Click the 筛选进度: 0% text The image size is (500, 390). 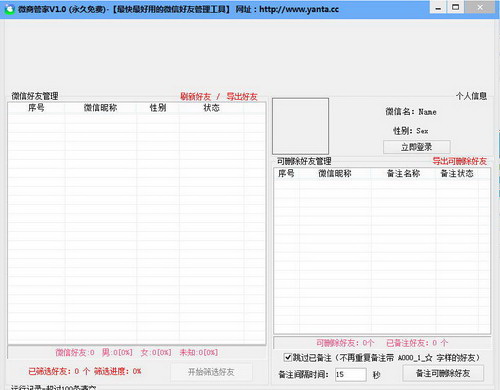click(117, 371)
